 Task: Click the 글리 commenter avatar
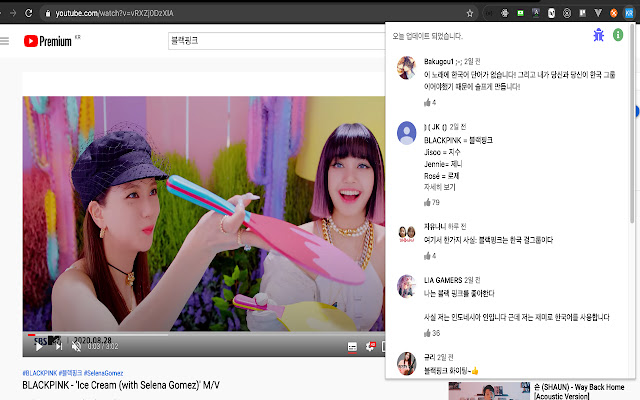tap(407, 363)
